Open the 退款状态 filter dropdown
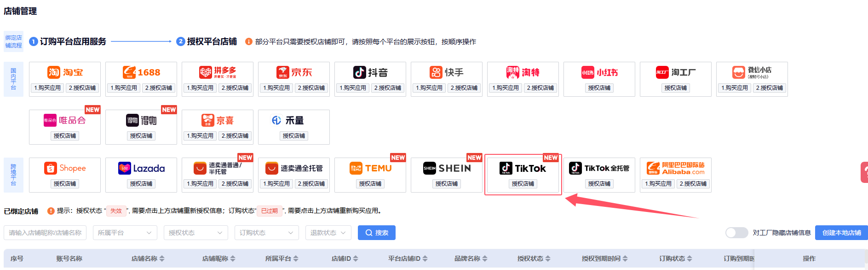The image size is (868, 270). point(328,233)
